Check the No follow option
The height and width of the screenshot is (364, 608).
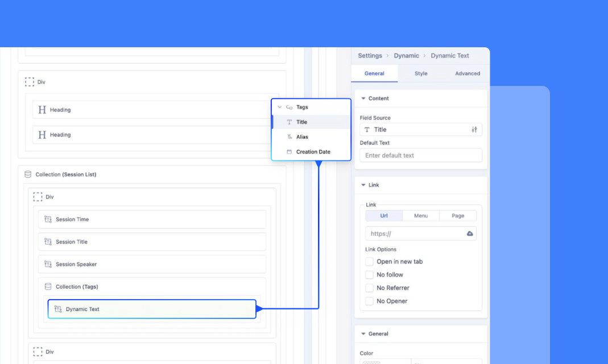(x=370, y=275)
